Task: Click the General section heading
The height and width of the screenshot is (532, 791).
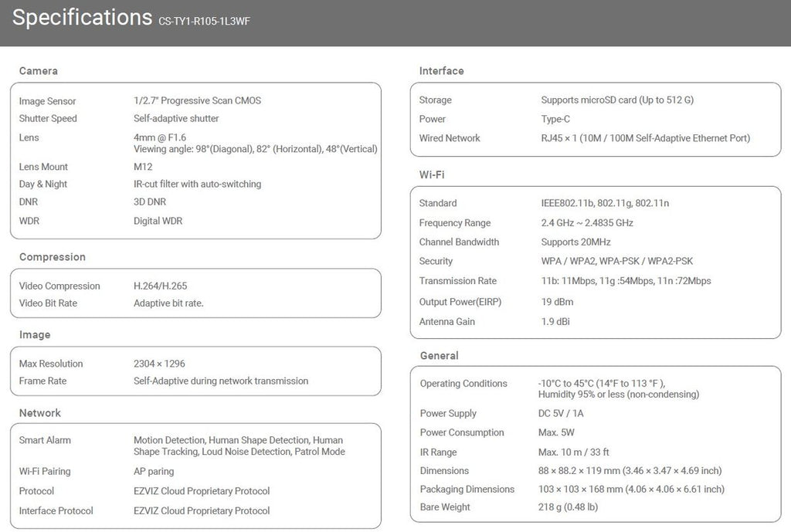Action: [439, 356]
